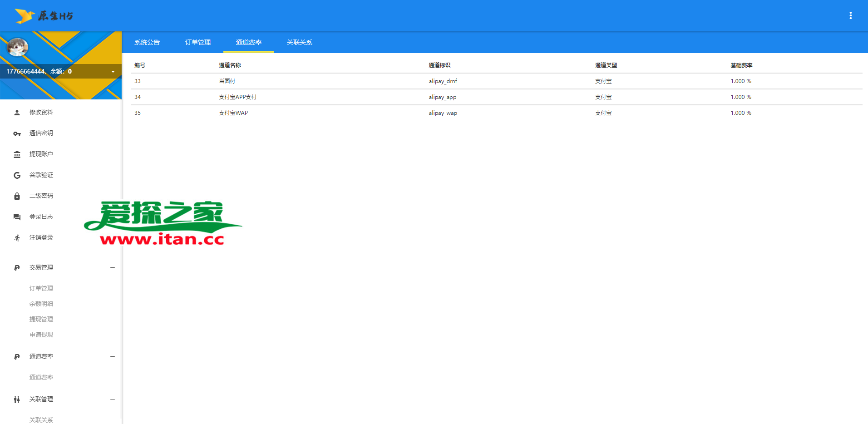Open the 关联关系 tab
868x424 pixels.
tap(300, 42)
